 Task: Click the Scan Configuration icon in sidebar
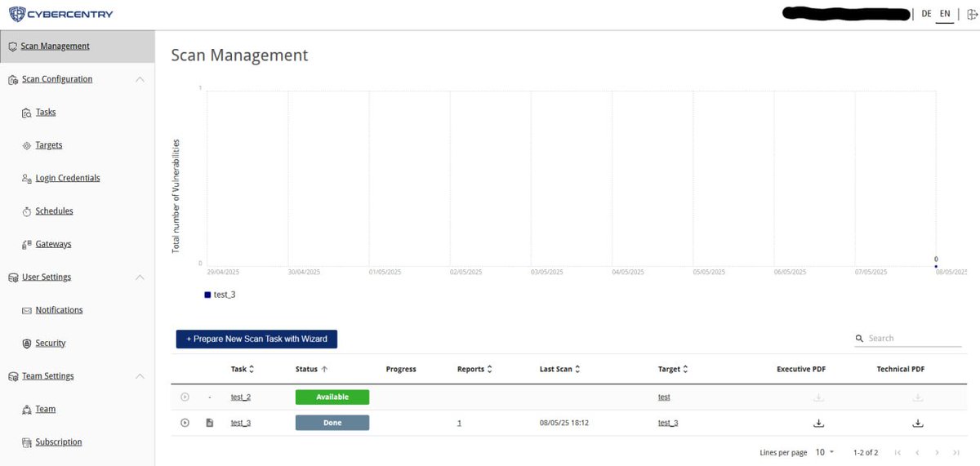(13, 80)
